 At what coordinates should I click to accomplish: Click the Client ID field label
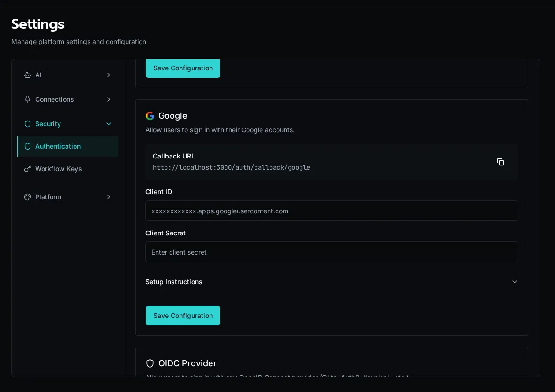(x=158, y=192)
